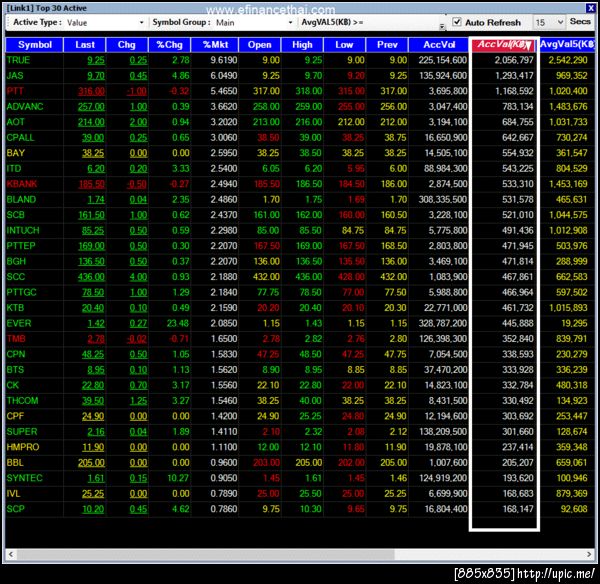Select the CPF symbol

coord(15,416)
